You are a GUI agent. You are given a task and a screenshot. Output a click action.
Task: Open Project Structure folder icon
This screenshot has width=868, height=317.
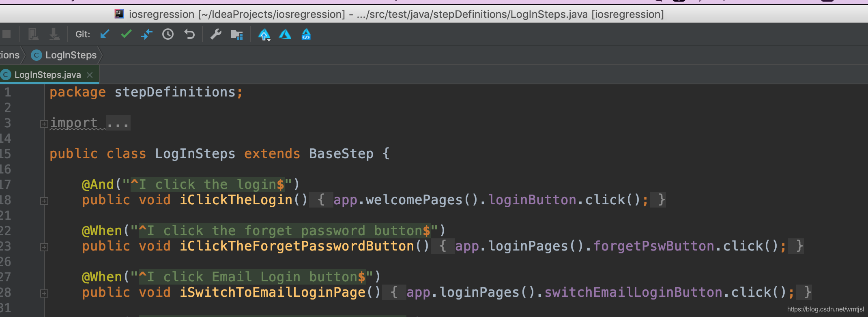(x=237, y=34)
